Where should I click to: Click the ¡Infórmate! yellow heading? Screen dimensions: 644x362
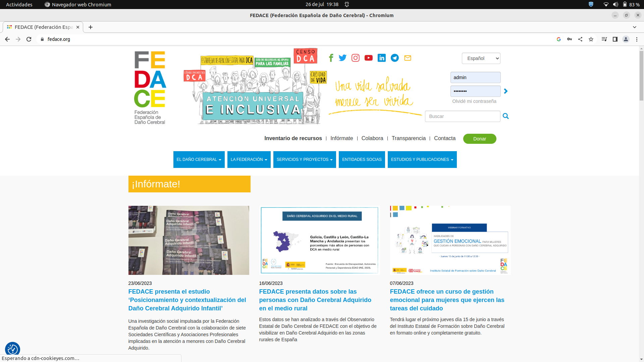[189, 184]
